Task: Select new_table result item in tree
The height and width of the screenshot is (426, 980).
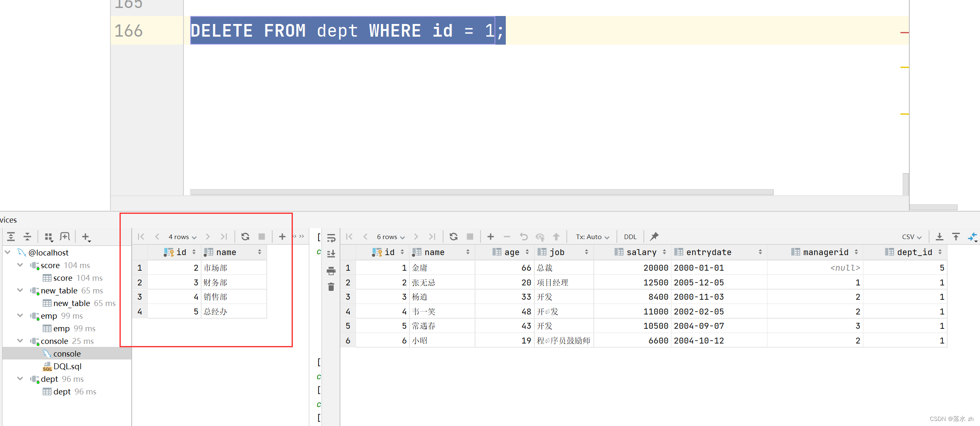Action: click(x=79, y=303)
